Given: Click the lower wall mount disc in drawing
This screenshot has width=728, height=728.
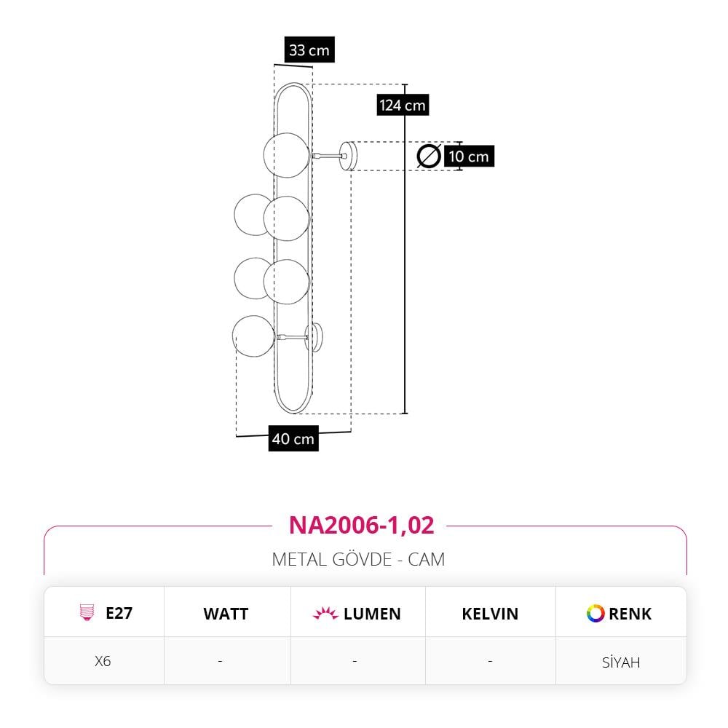Looking at the screenshot, I should (x=314, y=337).
